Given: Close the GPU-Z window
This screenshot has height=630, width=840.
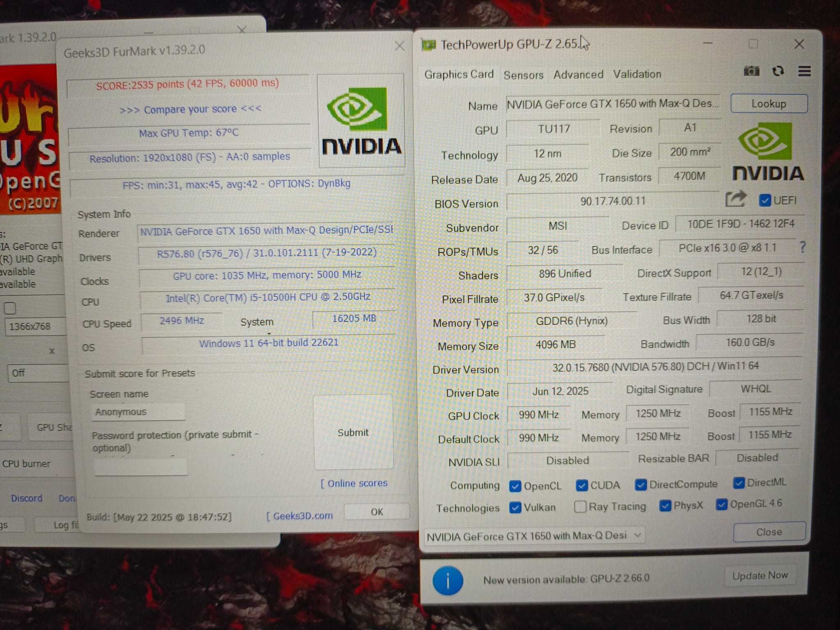Looking at the screenshot, I should tap(799, 44).
